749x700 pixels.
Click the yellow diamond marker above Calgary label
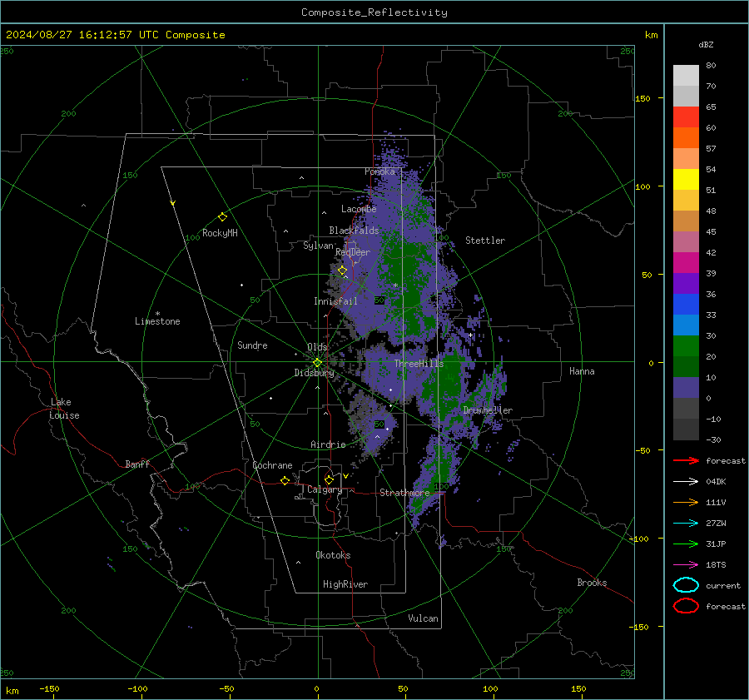pos(329,479)
